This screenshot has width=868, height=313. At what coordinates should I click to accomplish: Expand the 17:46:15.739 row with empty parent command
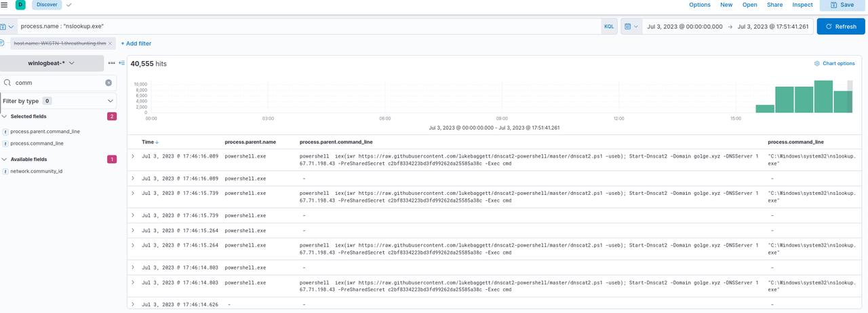pos(133,215)
